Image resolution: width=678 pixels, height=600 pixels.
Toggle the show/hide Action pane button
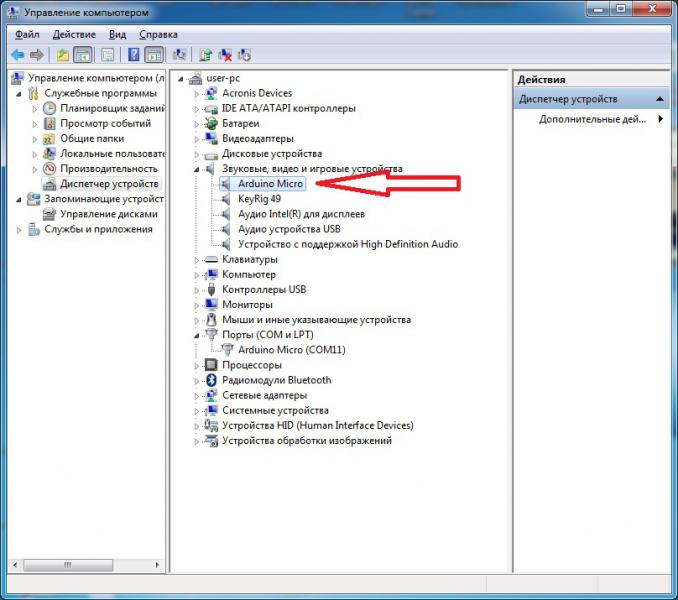coord(154,55)
